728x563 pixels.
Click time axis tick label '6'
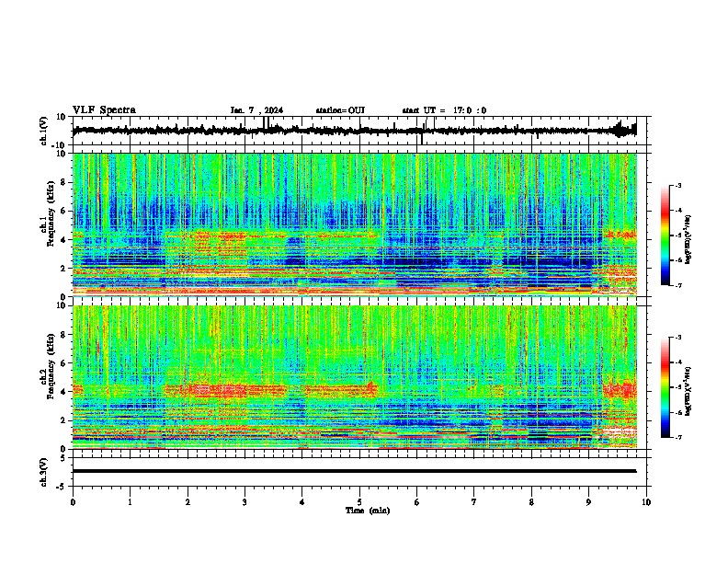tap(417, 502)
